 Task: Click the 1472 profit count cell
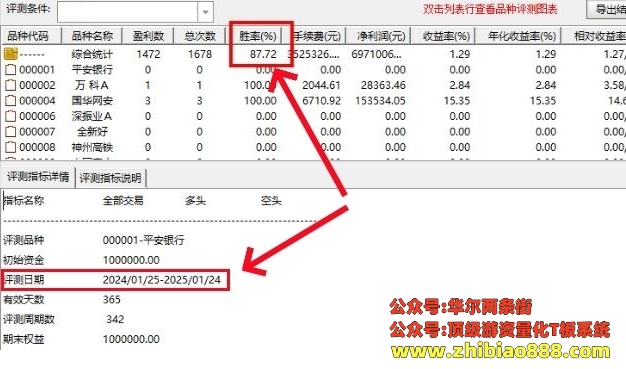pos(148,54)
